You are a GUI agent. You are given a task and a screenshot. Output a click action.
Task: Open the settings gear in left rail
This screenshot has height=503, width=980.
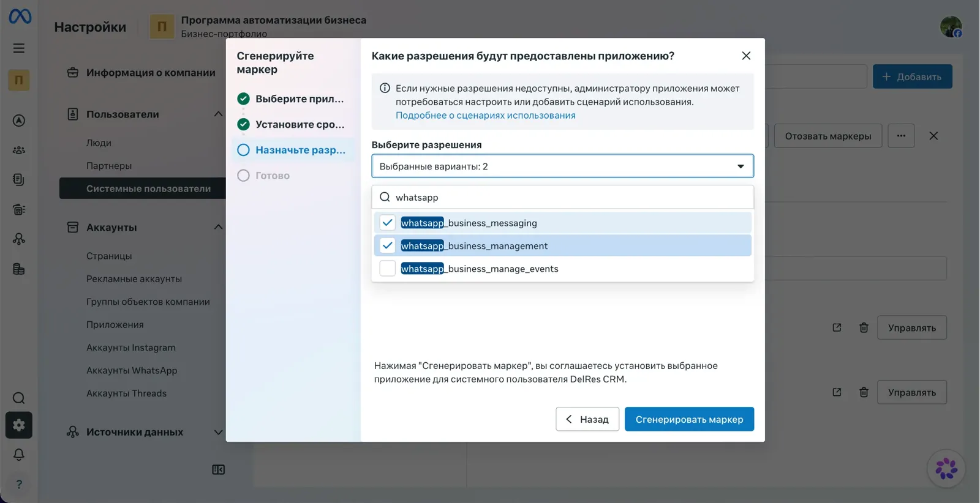coord(19,425)
